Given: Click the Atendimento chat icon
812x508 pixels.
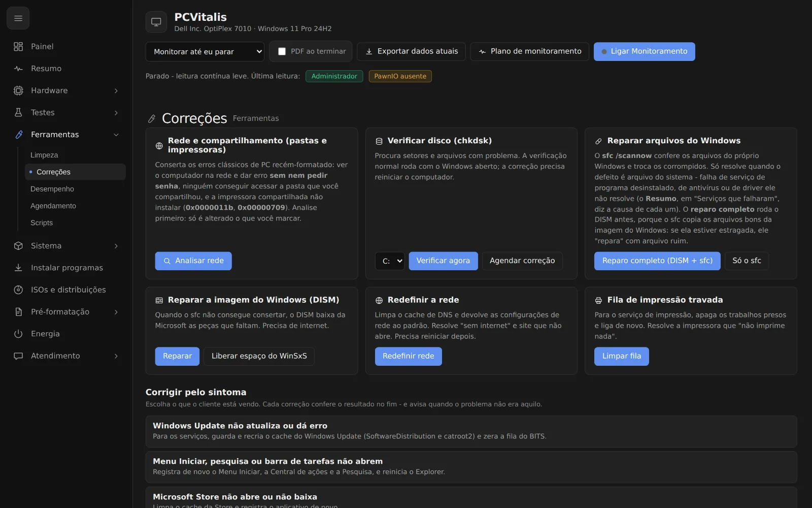Looking at the screenshot, I should coord(18,356).
